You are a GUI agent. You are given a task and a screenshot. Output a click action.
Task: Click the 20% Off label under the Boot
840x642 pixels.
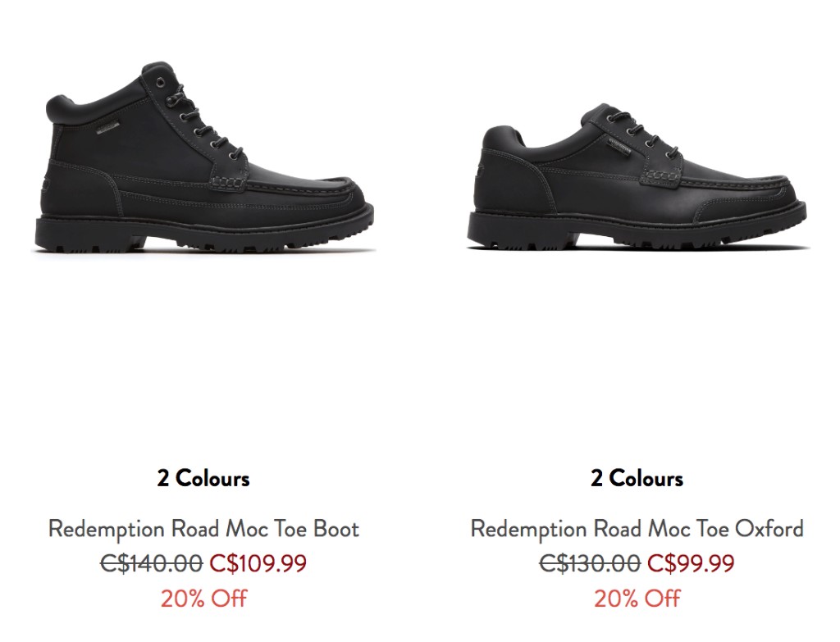203,598
